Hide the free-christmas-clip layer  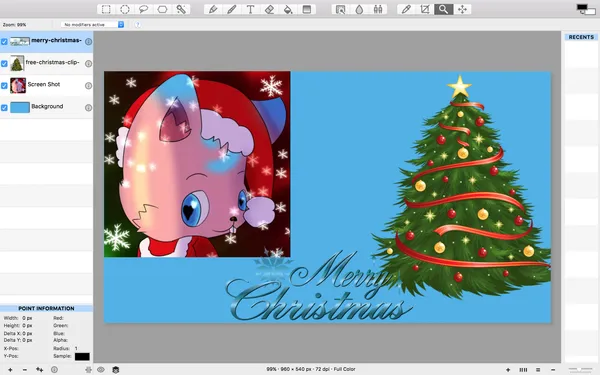pos(4,64)
